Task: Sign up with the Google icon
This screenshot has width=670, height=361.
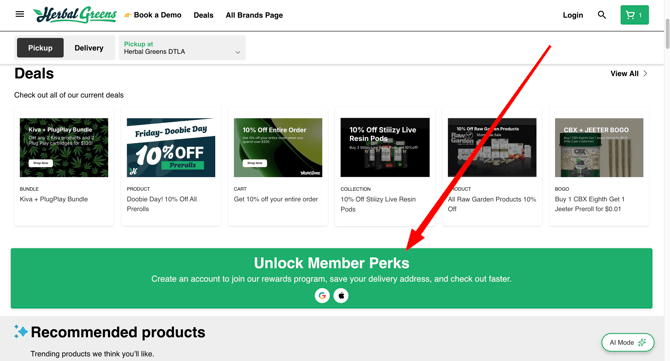Action: 322,296
